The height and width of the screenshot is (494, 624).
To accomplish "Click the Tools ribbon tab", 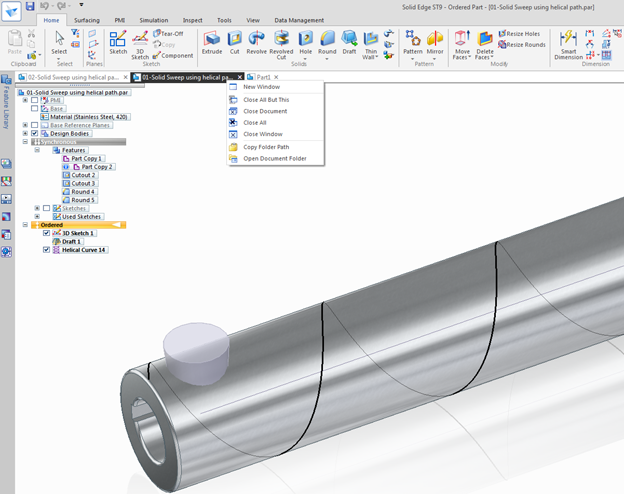I will 224,20.
